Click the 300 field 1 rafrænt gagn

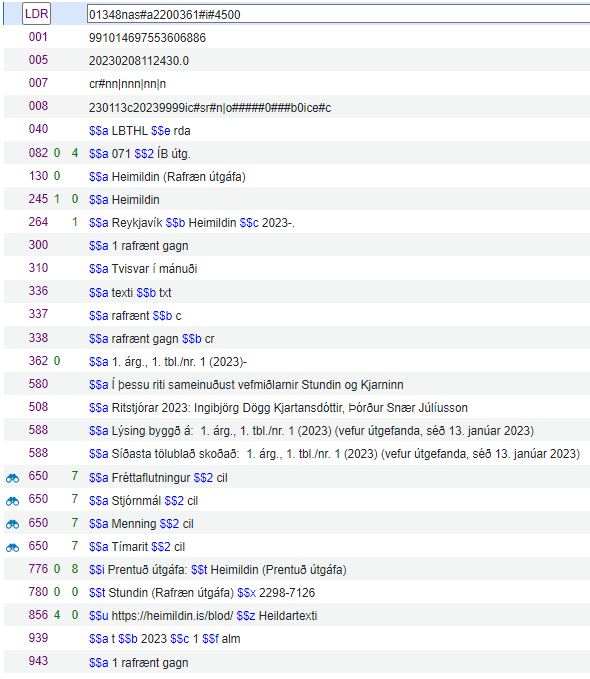[139, 246]
